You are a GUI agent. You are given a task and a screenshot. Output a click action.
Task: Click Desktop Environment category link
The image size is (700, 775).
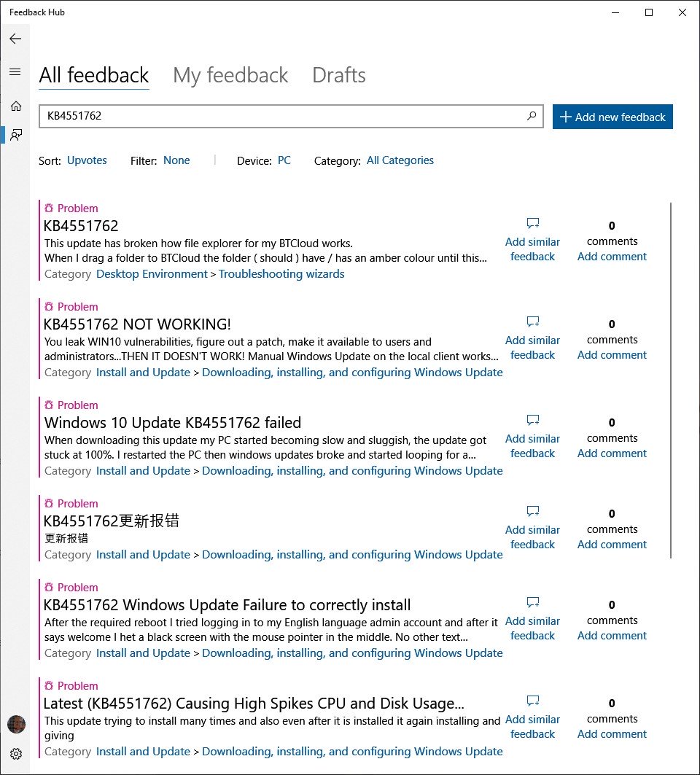(x=152, y=274)
